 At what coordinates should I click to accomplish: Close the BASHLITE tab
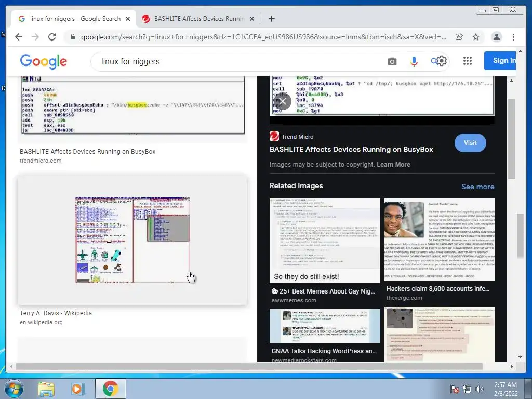pos(252,19)
